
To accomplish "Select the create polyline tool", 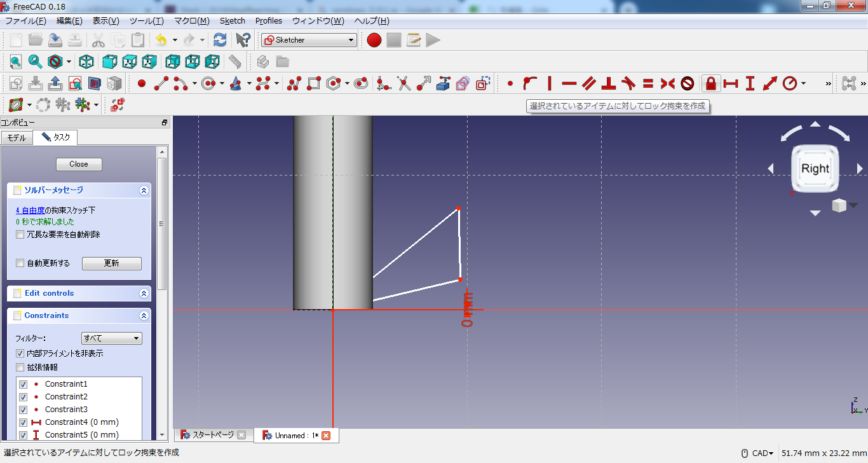I will [x=294, y=83].
